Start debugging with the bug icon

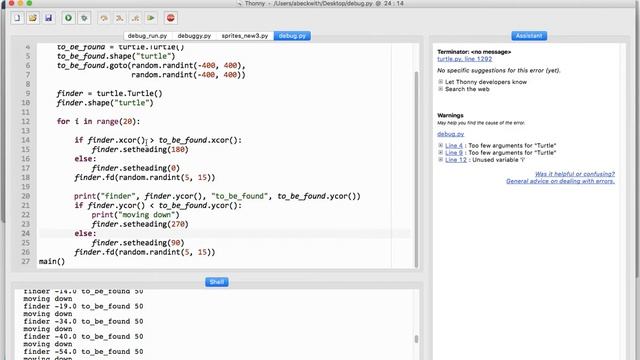[x=84, y=18]
